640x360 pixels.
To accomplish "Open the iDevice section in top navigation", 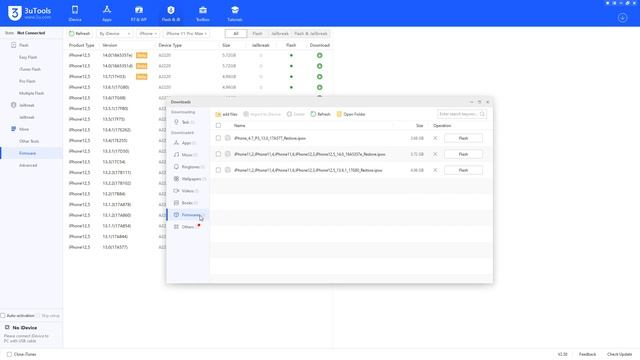I will point(75,13).
